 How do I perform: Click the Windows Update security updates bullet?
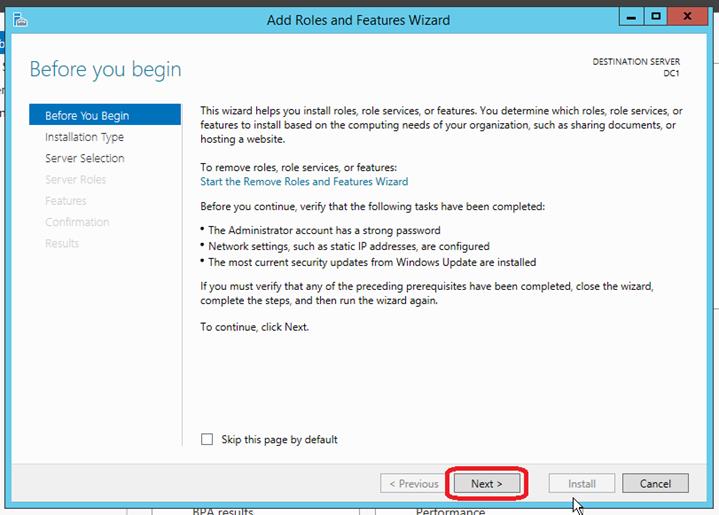(372, 262)
